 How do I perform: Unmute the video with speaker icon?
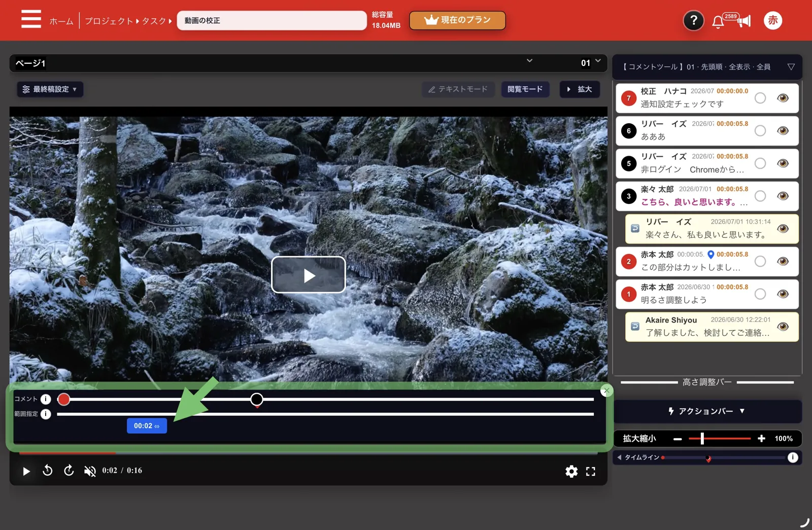[90, 471]
